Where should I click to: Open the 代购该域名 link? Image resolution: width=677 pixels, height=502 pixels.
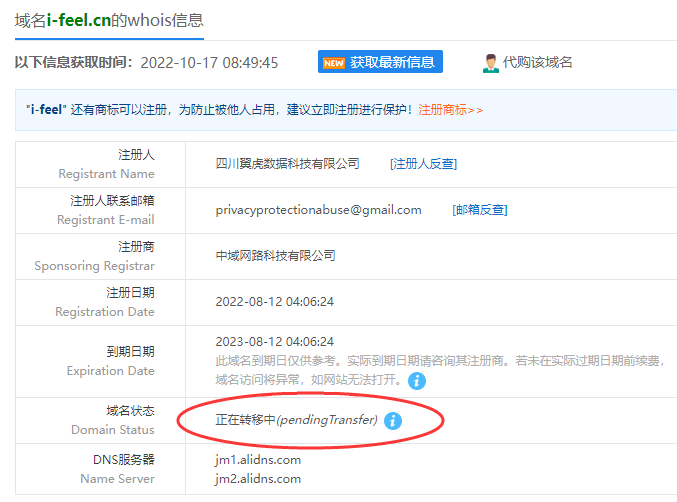[x=537, y=63]
